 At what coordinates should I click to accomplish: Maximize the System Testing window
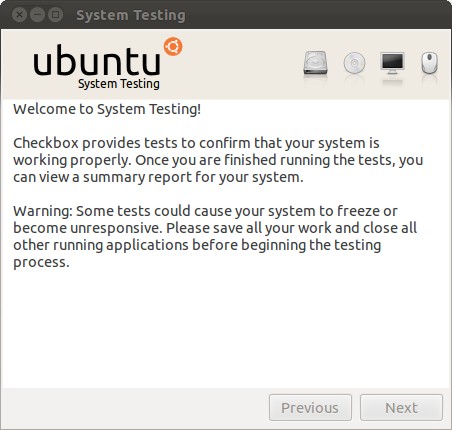tap(55, 15)
